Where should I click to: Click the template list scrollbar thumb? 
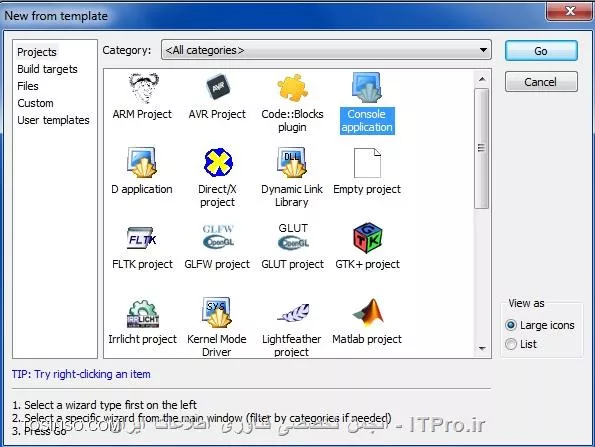(482, 148)
